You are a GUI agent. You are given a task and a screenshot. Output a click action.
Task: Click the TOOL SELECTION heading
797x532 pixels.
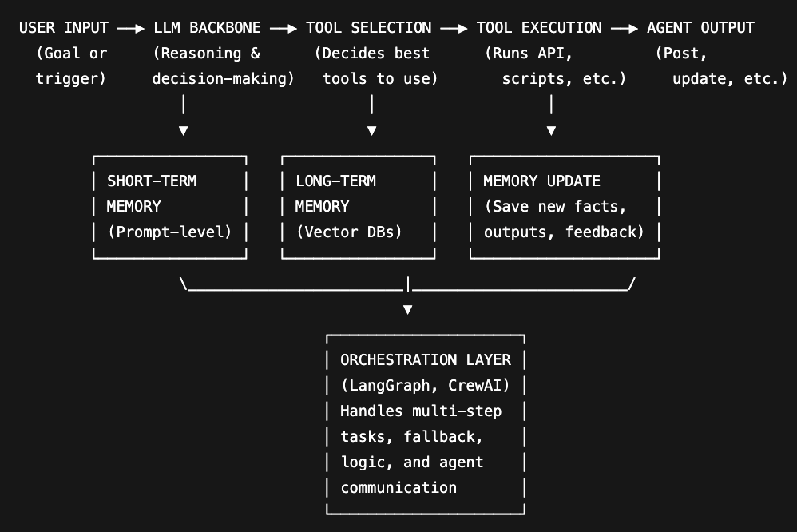coord(369,28)
